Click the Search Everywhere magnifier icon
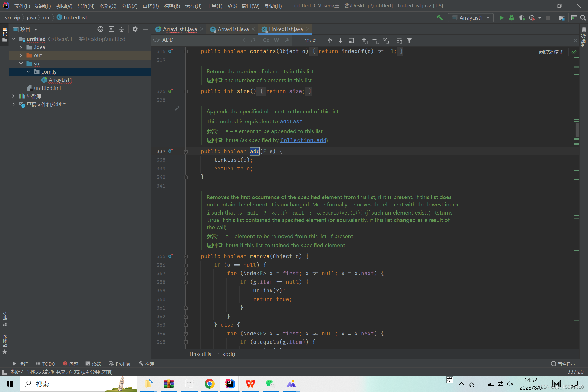This screenshot has width=588, height=392. coord(583,18)
